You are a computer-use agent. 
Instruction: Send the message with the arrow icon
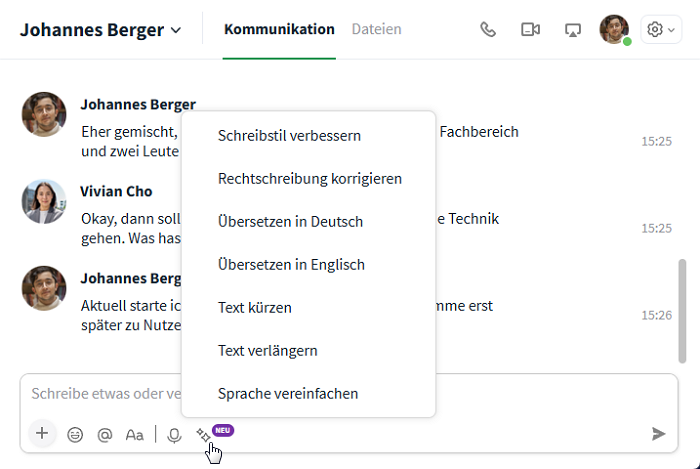pyautogui.click(x=658, y=434)
